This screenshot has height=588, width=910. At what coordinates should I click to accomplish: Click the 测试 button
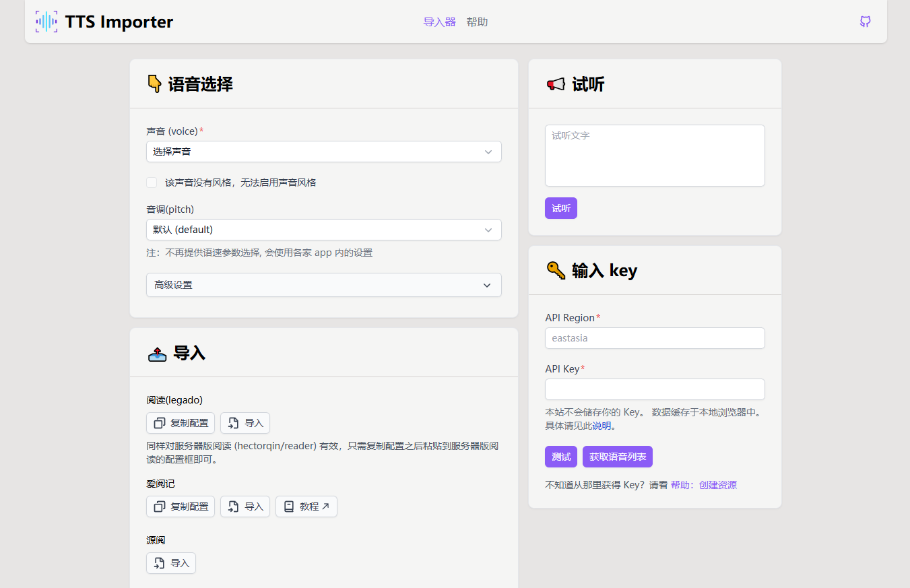[x=561, y=457]
